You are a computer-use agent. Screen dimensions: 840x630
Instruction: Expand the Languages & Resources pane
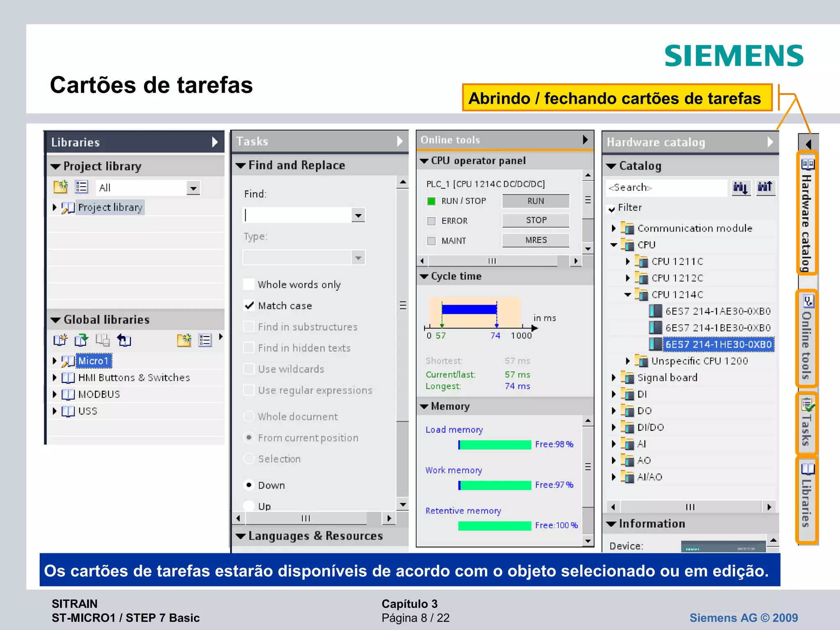coord(241,536)
